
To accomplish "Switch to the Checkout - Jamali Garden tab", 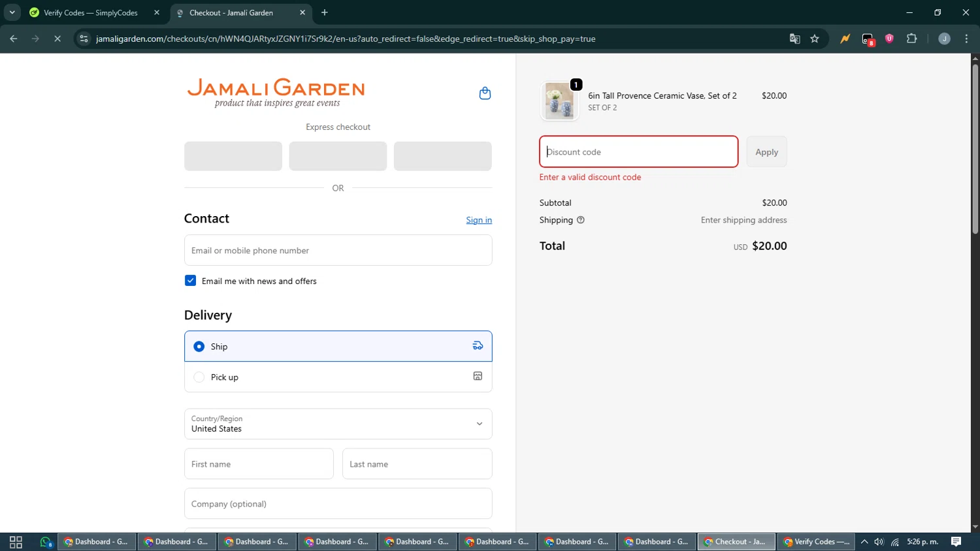I will click(240, 12).
